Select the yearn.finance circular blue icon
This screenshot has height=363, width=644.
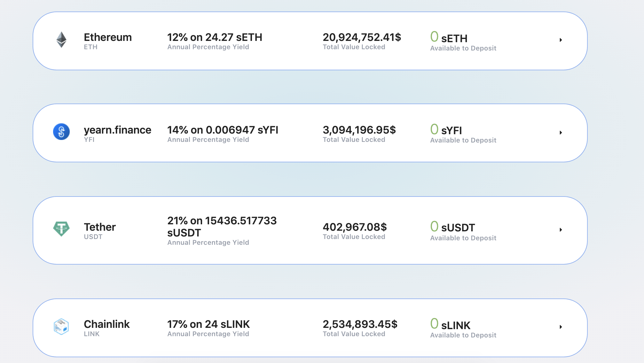pos(62,132)
